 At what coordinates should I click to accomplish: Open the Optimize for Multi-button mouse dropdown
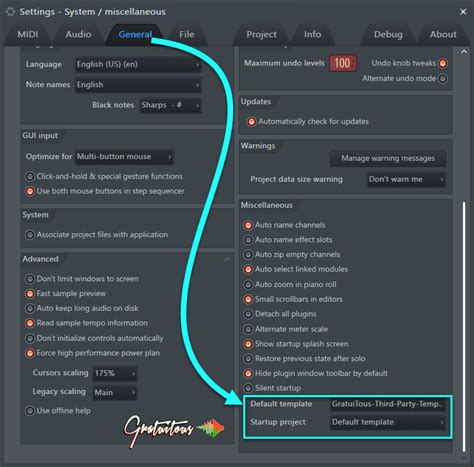pyautogui.click(x=124, y=157)
